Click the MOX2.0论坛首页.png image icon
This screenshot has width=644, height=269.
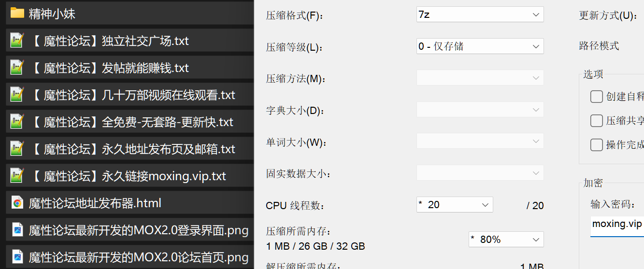[17, 256]
